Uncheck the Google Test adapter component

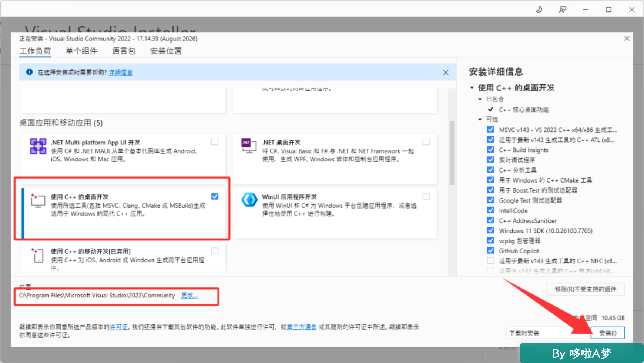pos(490,200)
